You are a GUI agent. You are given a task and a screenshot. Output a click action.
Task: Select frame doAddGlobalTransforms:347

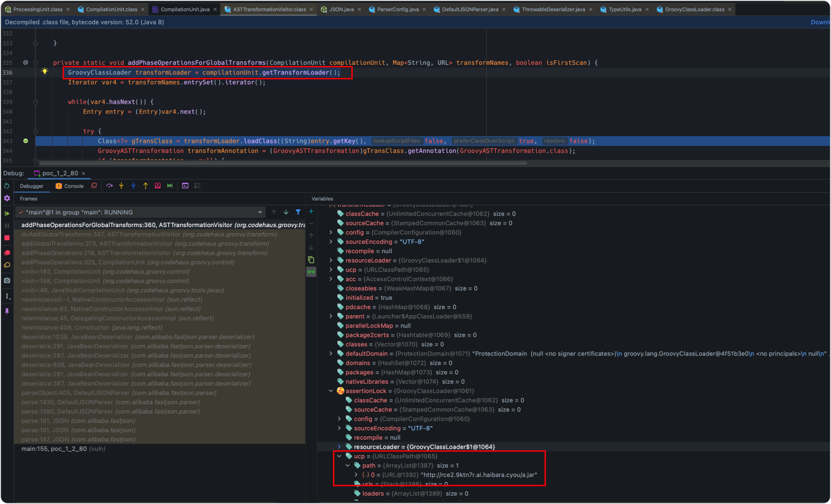[x=160, y=234]
